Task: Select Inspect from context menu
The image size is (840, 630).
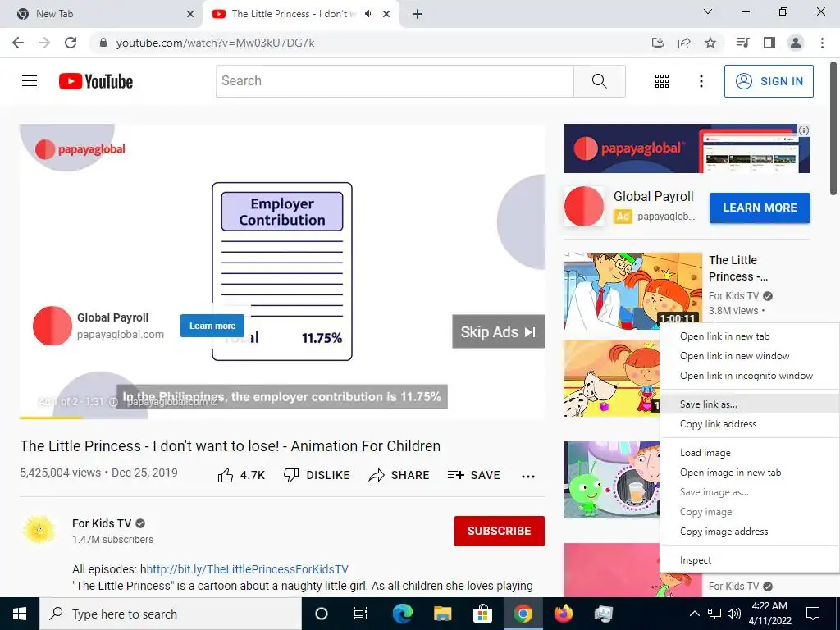Action: 750,560
